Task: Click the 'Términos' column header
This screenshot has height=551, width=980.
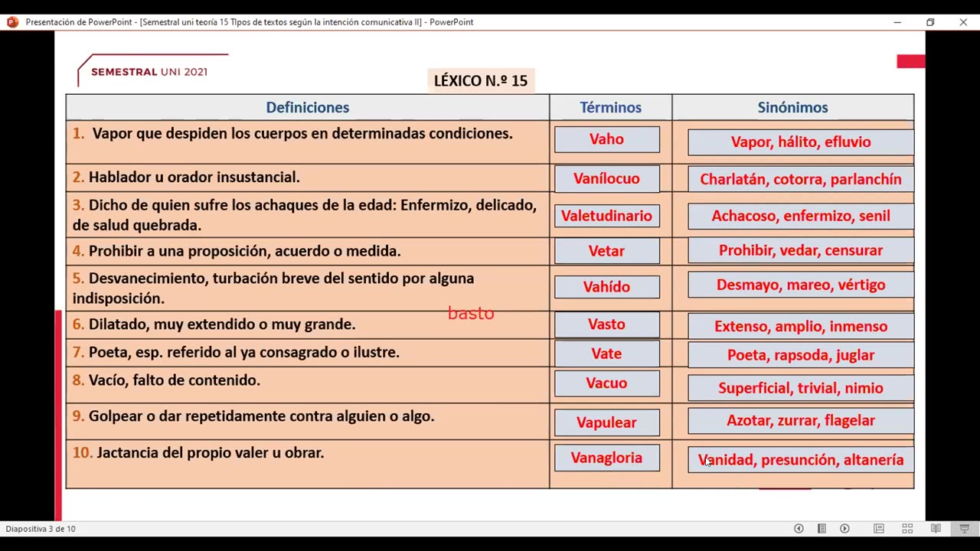Action: click(x=610, y=107)
